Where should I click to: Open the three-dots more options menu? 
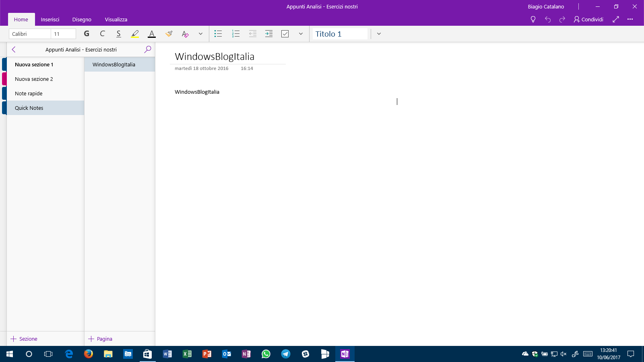click(630, 19)
